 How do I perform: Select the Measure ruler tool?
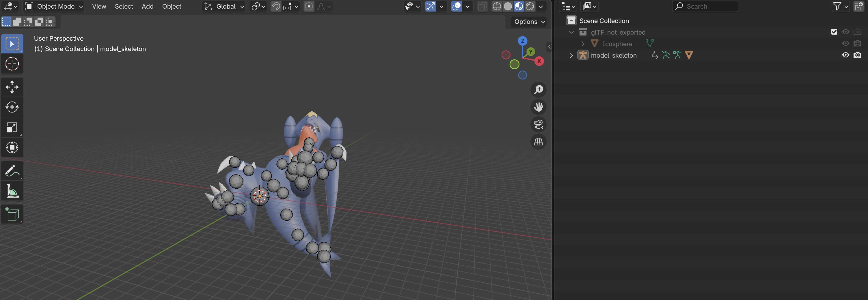(12, 191)
